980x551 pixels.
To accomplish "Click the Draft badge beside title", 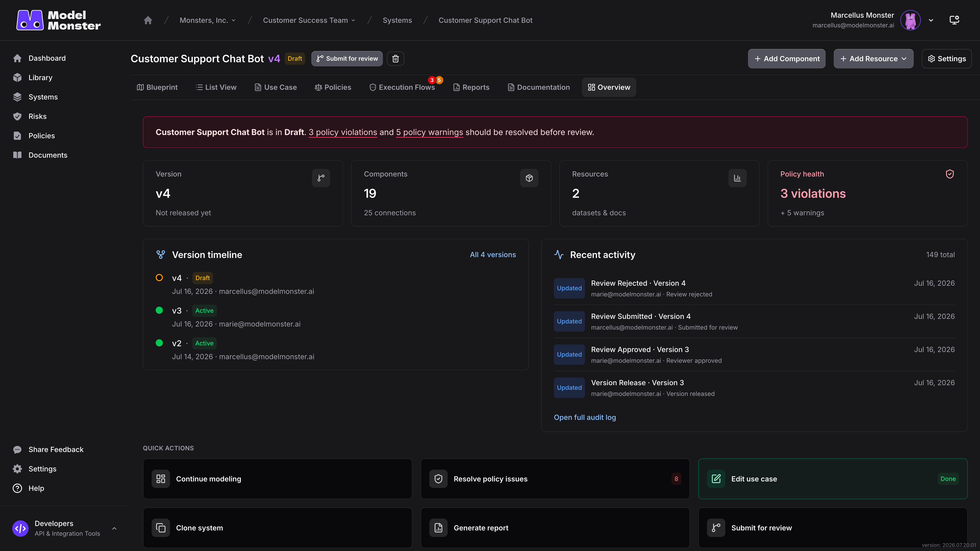I will tap(295, 59).
